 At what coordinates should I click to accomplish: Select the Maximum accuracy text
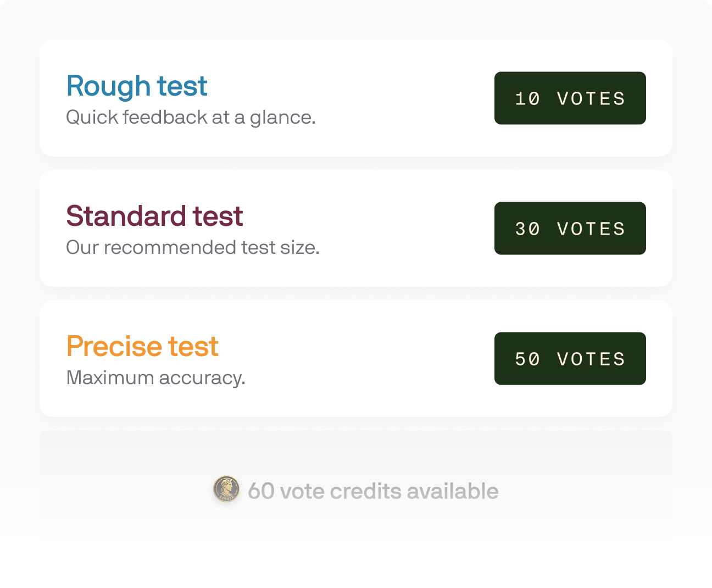[x=156, y=377]
